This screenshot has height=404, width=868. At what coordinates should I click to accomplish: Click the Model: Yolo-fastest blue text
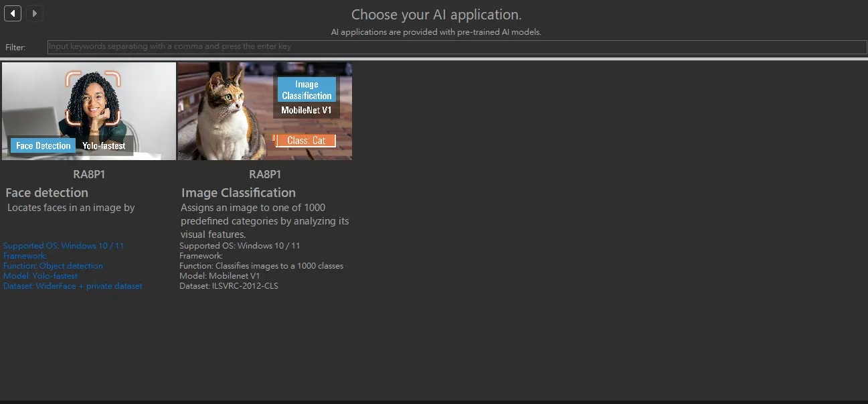click(x=41, y=276)
